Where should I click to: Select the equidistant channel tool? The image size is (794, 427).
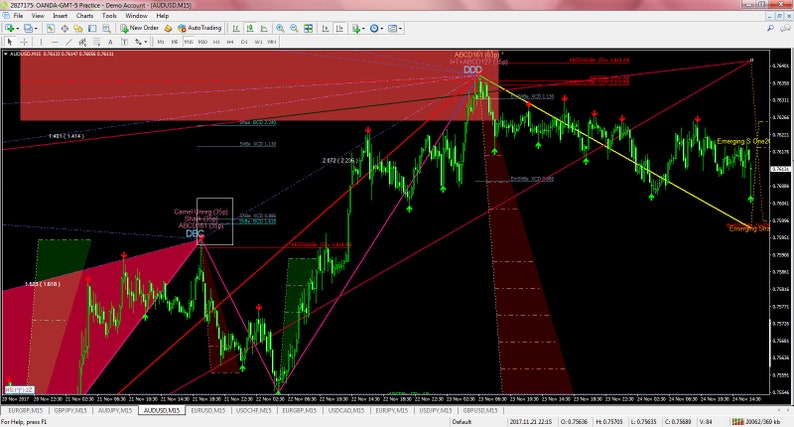point(83,42)
